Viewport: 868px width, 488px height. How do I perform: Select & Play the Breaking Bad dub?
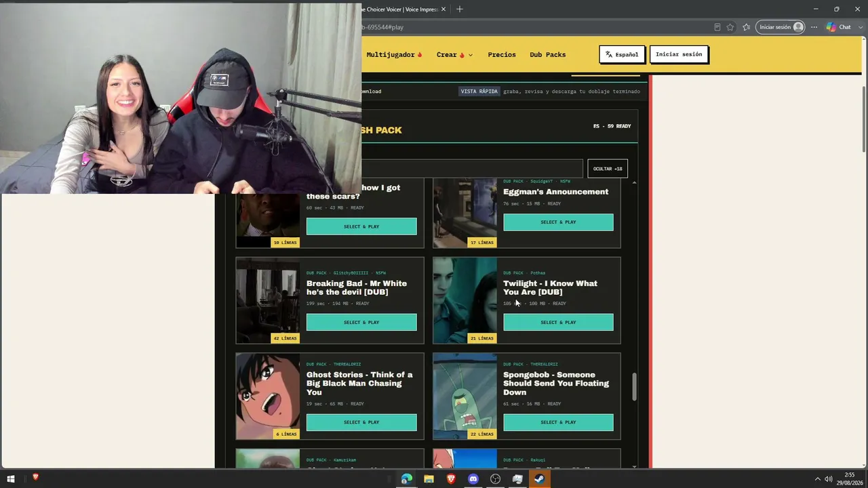pyautogui.click(x=361, y=323)
